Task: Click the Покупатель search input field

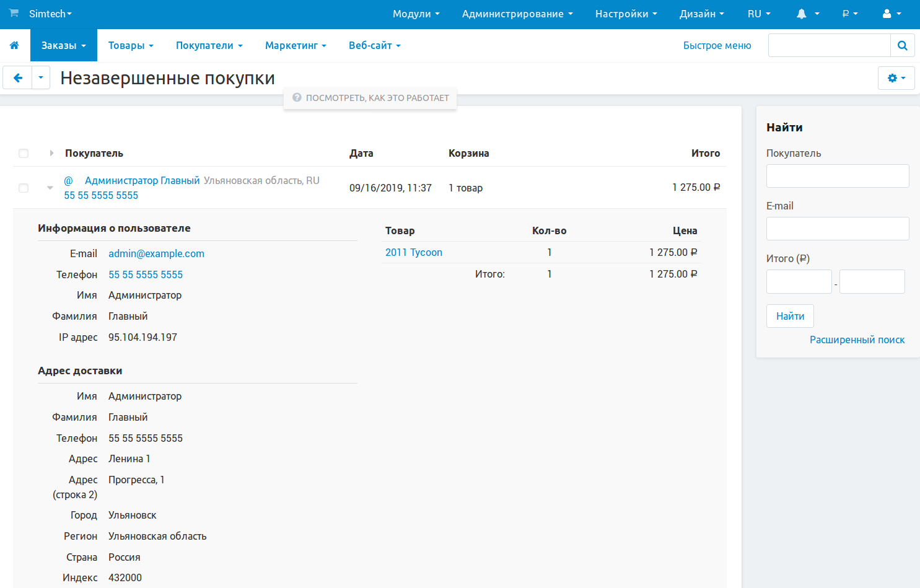Action: 837,176
